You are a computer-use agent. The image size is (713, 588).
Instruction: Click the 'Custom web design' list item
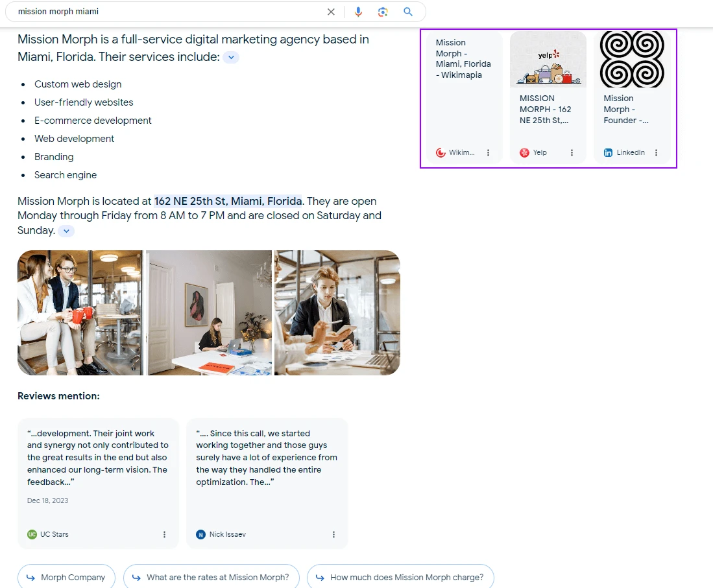(x=78, y=84)
